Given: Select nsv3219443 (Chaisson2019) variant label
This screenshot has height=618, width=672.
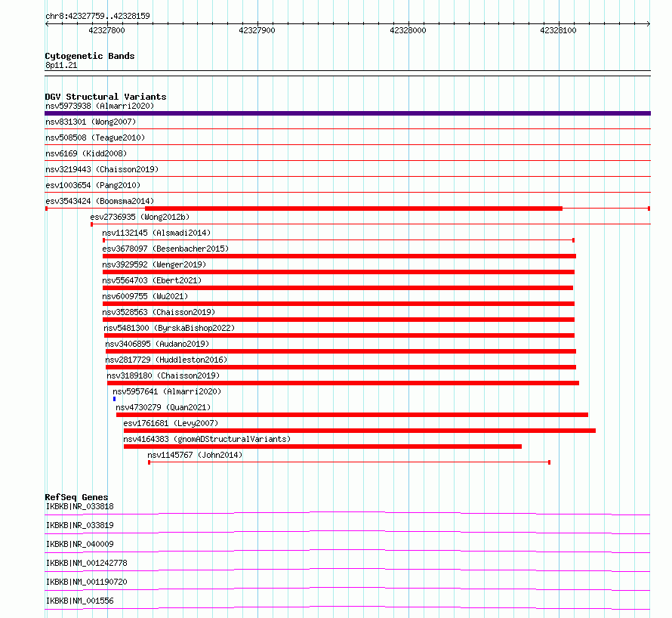Looking at the screenshot, I should [x=102, y=169].
